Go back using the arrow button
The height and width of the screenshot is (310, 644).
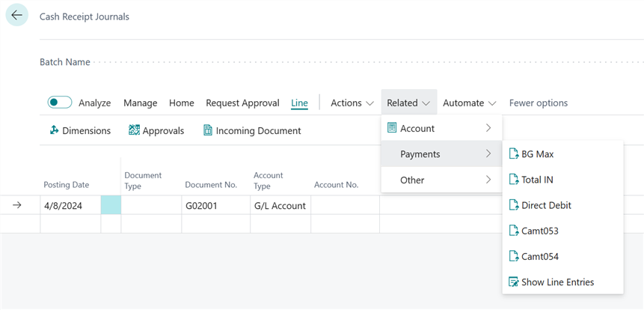tap(17, 15)
